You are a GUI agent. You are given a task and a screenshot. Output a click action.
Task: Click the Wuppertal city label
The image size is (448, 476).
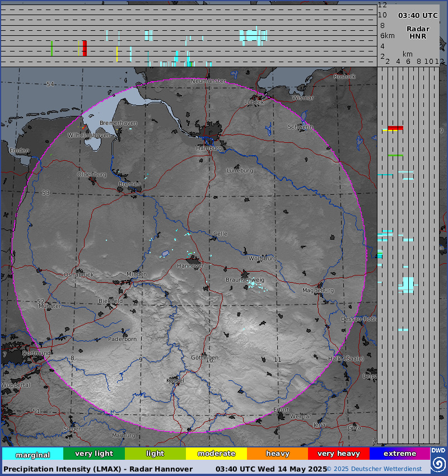[x=16, y=385]
